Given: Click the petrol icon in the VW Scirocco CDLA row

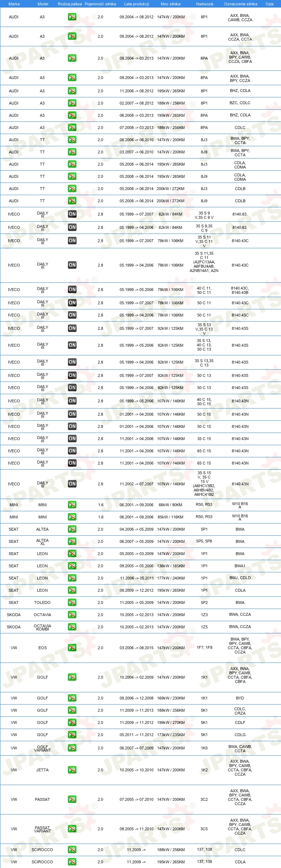Looking at the screenshot, I should 72,862.
